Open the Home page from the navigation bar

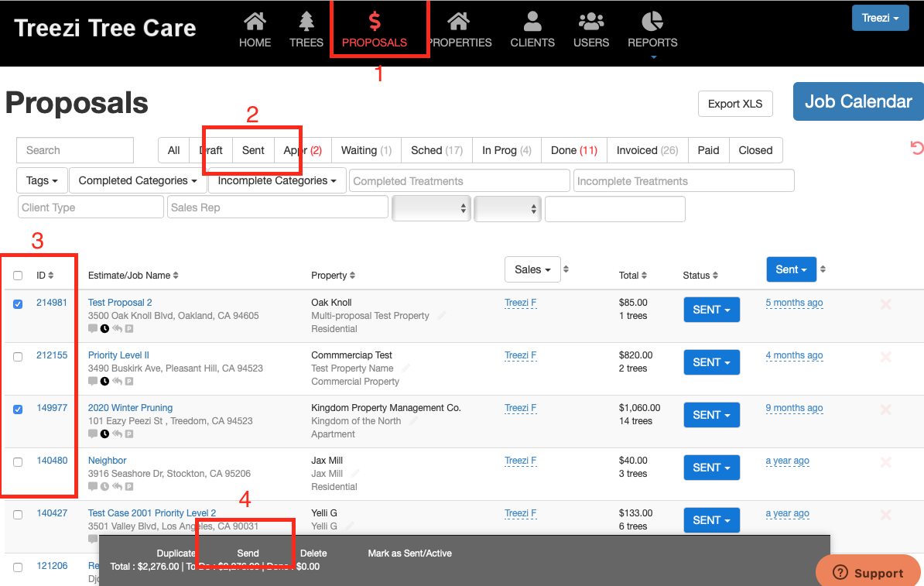click(255, 30)
